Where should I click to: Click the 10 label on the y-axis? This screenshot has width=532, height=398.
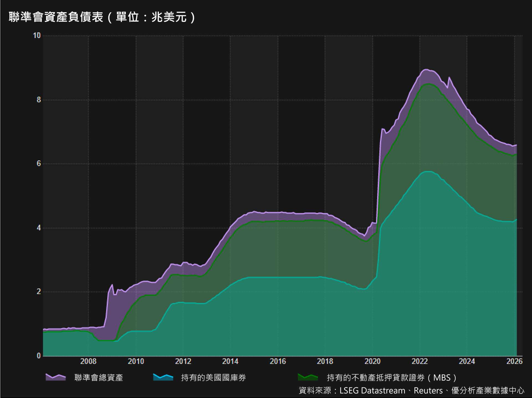[x=37, y=36]
